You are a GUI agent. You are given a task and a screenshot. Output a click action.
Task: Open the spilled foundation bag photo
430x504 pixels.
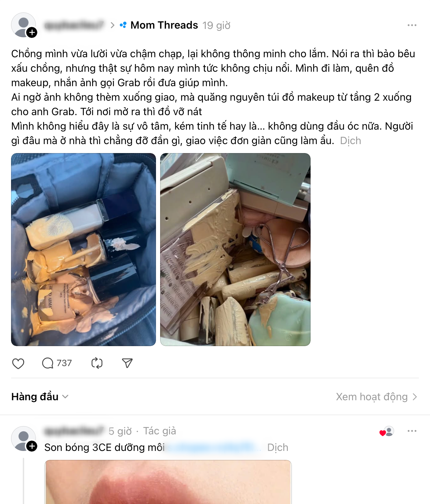84,250
